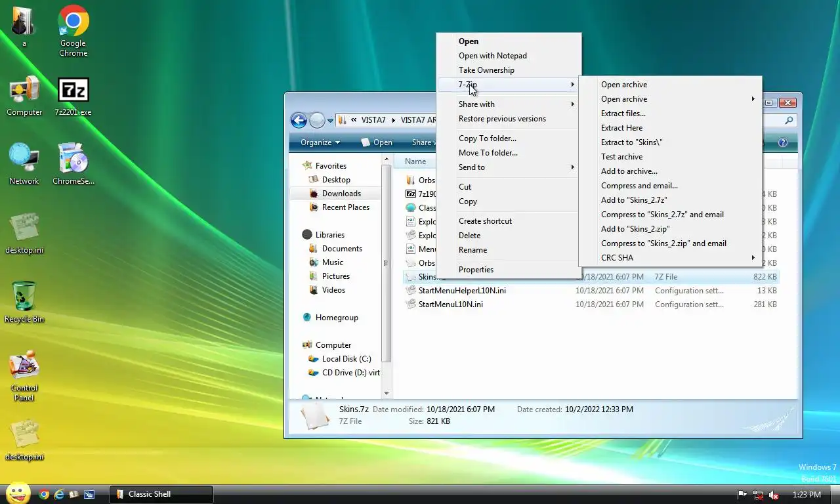Select the folder named "a" on the desktop
This screenshot has width=840, height=504.
24,28
